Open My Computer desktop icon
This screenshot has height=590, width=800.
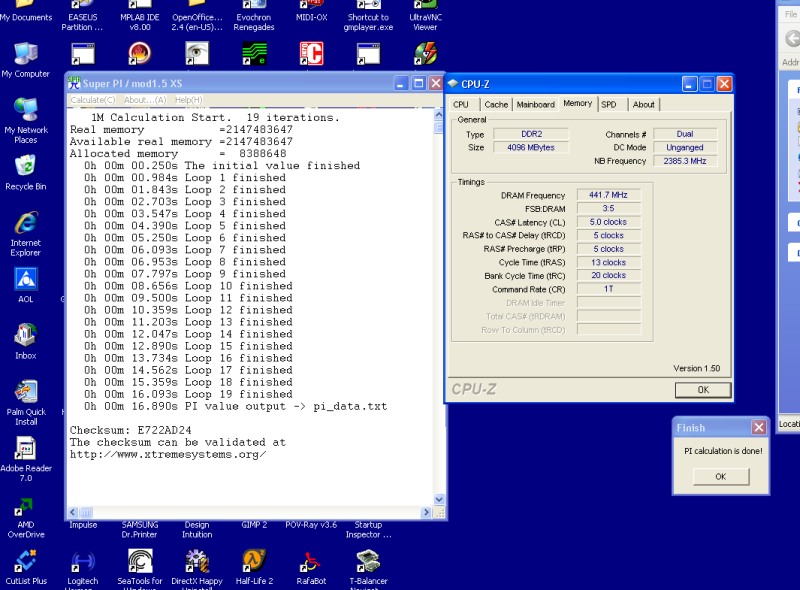tap(25, 53)
